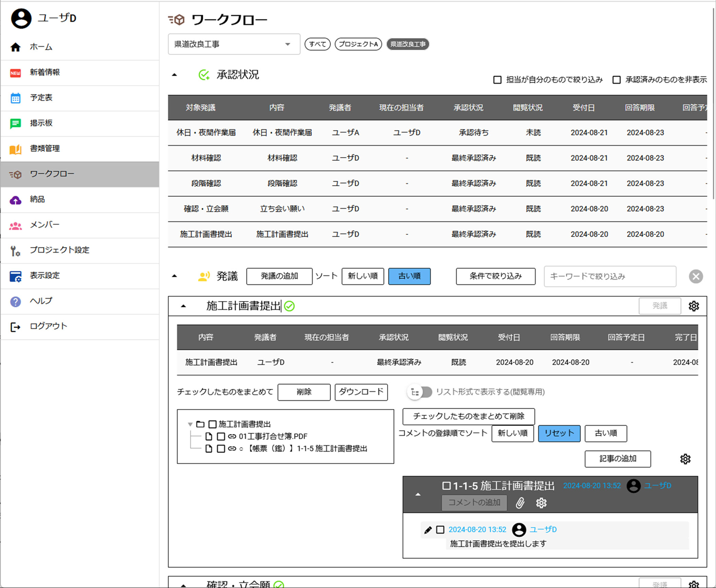Collapse the 承認状況 section
This screenshot has height=588, width=716.
175,75
